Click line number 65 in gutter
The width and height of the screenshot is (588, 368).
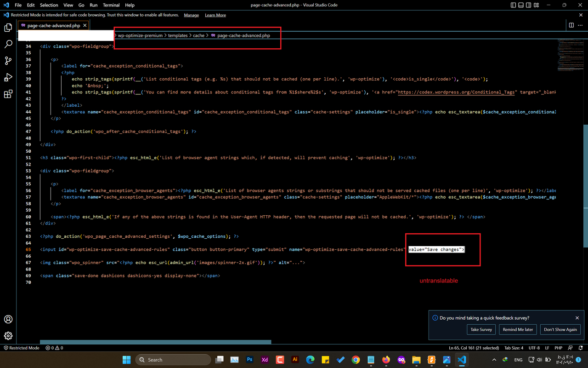click(x=28, y=249)
